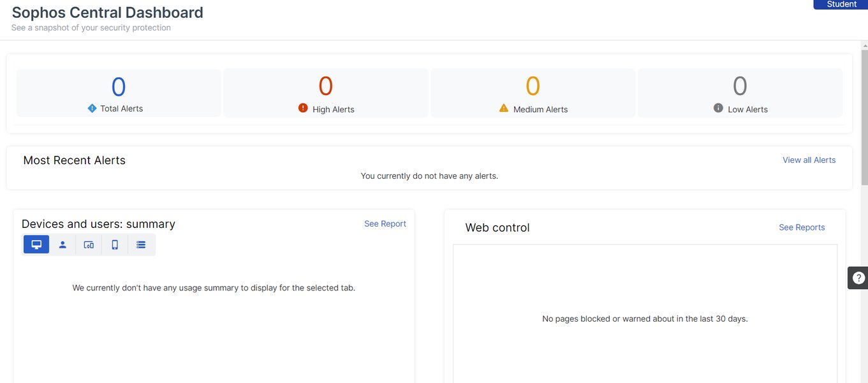The height and width of the screenshot is (383, 868).
Task: Click the mobile devices icon in summary tabs
Action: [88, 244]
